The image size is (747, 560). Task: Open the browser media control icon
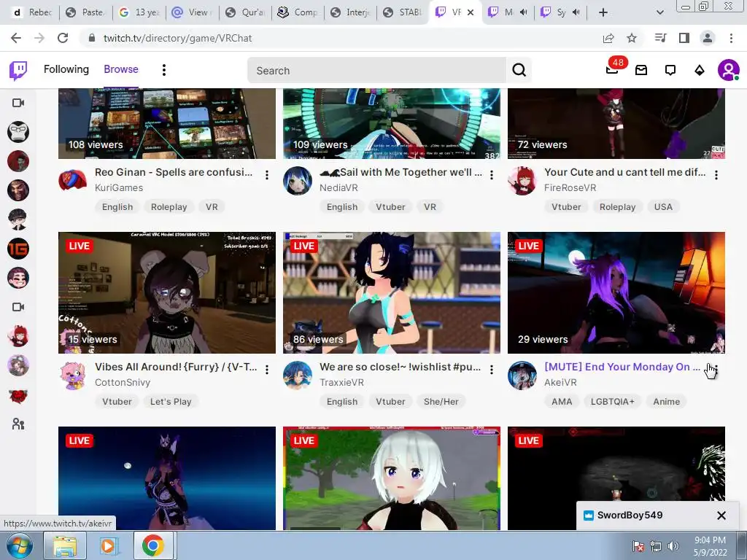pyautogui.click(x=660, y=38)
